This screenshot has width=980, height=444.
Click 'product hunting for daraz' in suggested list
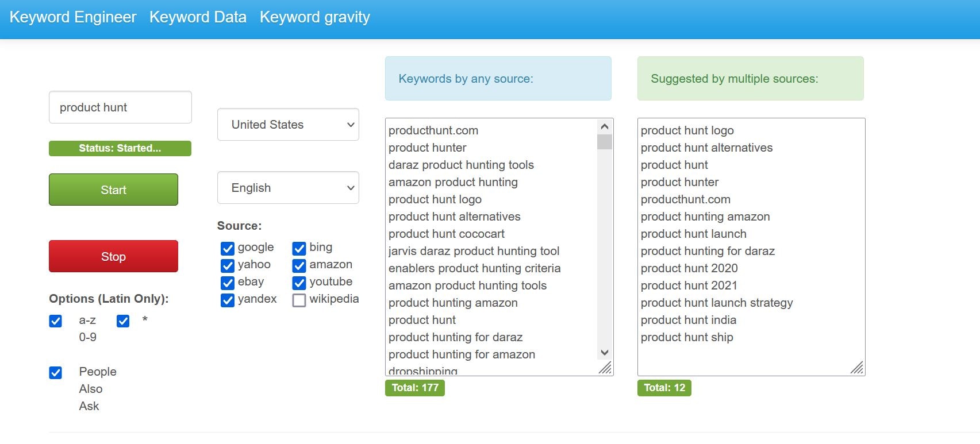[708, 251]
